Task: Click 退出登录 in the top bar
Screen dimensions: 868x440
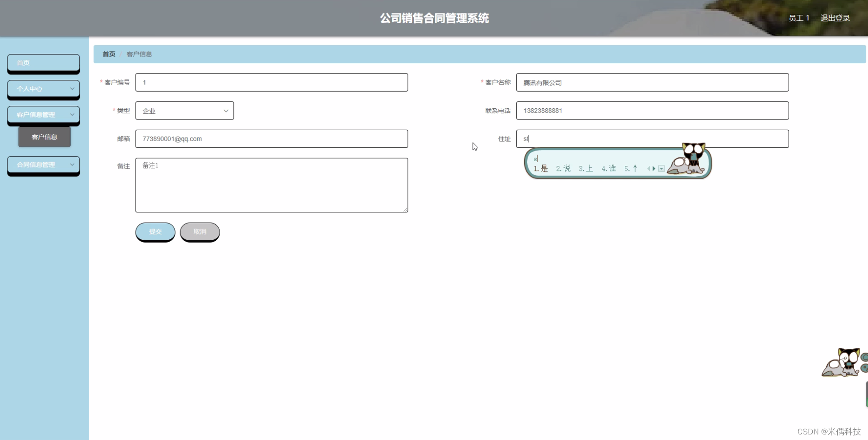Action: (x=835, y=18)
